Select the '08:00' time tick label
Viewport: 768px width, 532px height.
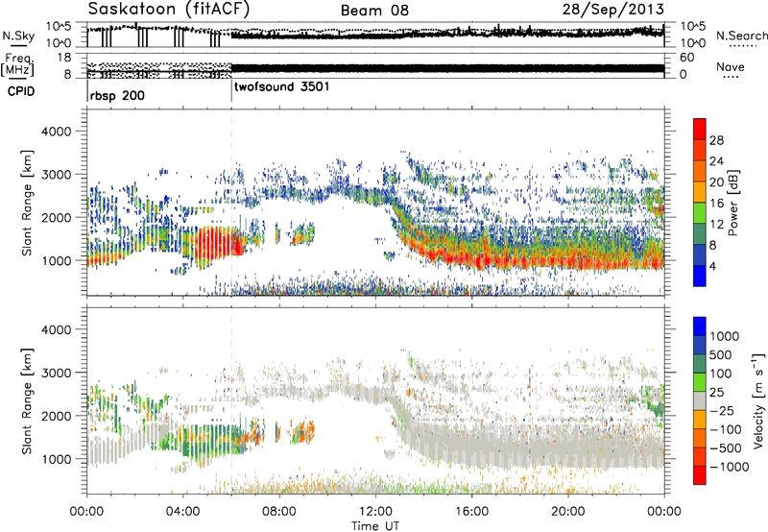(x=279, y=512)
